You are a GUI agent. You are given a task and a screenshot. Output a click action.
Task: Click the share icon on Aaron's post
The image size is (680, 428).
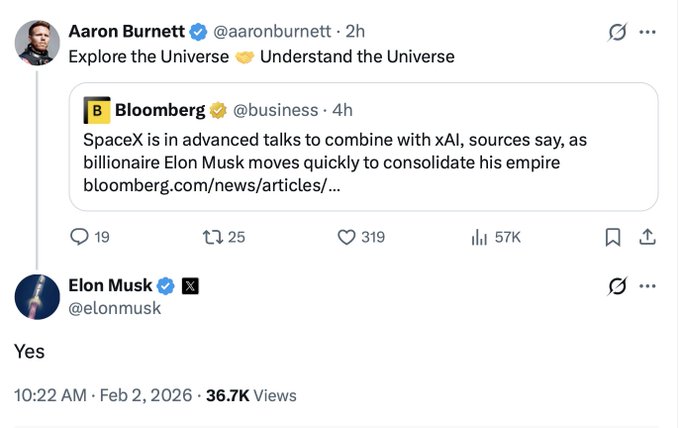647,237
